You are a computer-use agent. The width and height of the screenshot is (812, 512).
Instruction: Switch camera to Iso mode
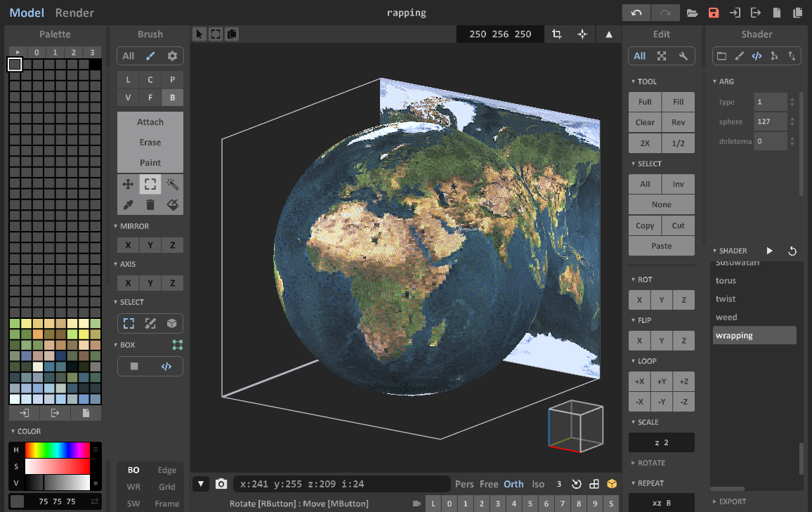tap(539, 484)
